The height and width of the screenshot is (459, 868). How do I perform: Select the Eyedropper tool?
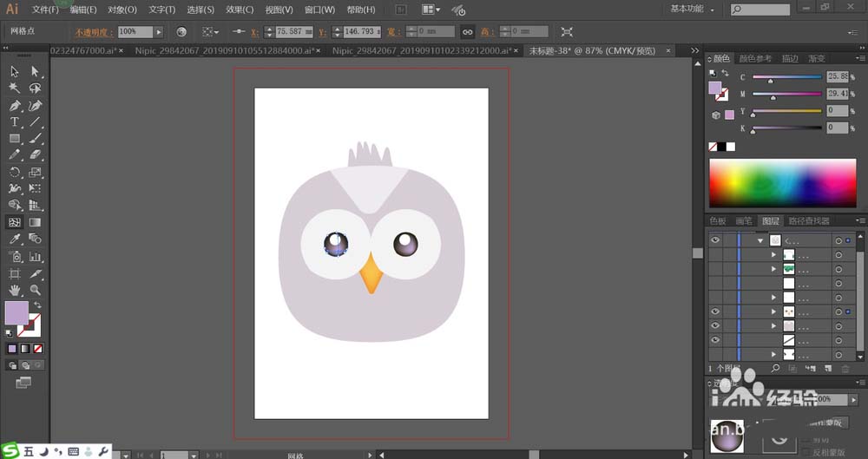coord(15,239)
